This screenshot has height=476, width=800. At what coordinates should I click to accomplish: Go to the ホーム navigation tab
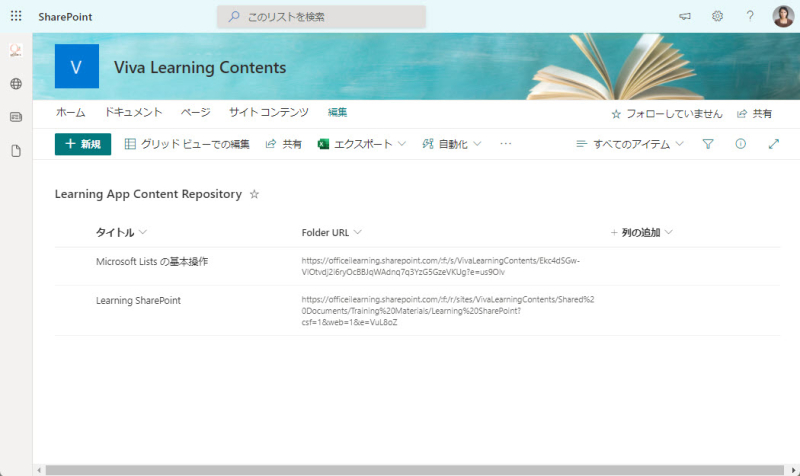(x=70, y=113)
